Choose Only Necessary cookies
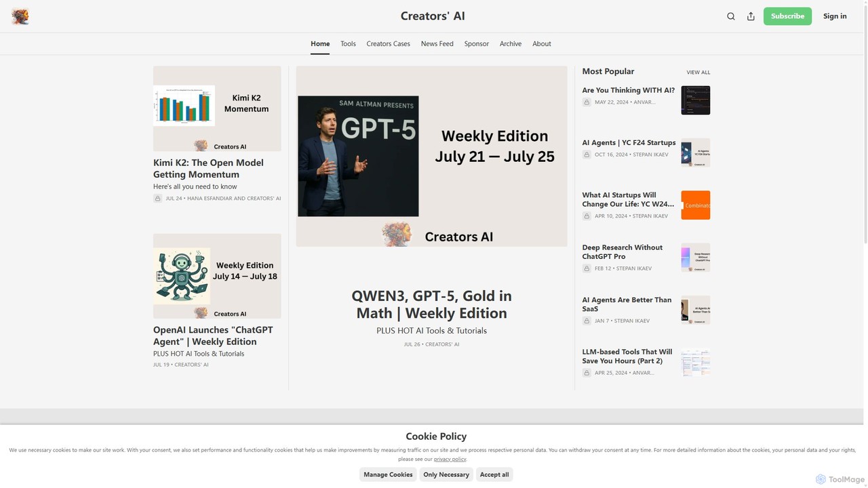 [446, 474]
